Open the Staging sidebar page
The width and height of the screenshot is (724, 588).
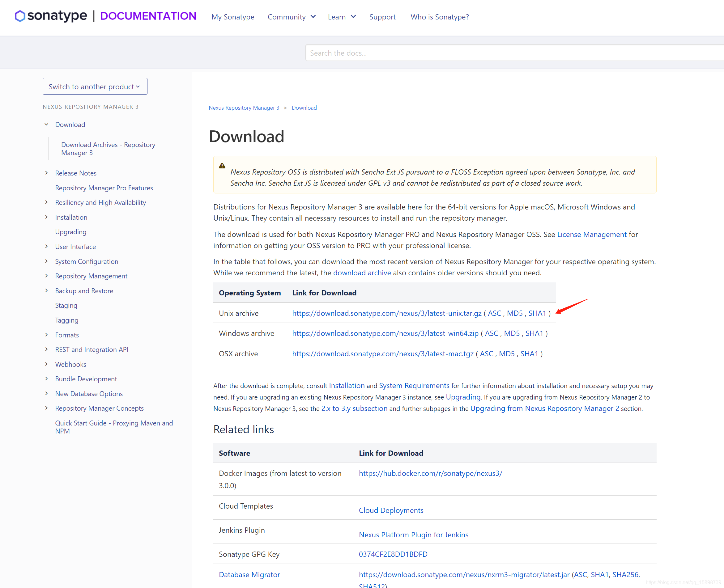coord(66,305)
